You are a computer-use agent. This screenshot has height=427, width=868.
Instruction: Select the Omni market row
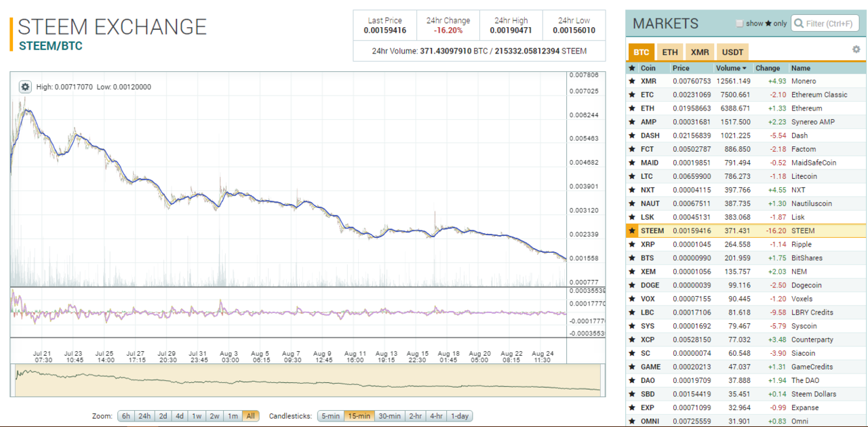coord(746,421)
